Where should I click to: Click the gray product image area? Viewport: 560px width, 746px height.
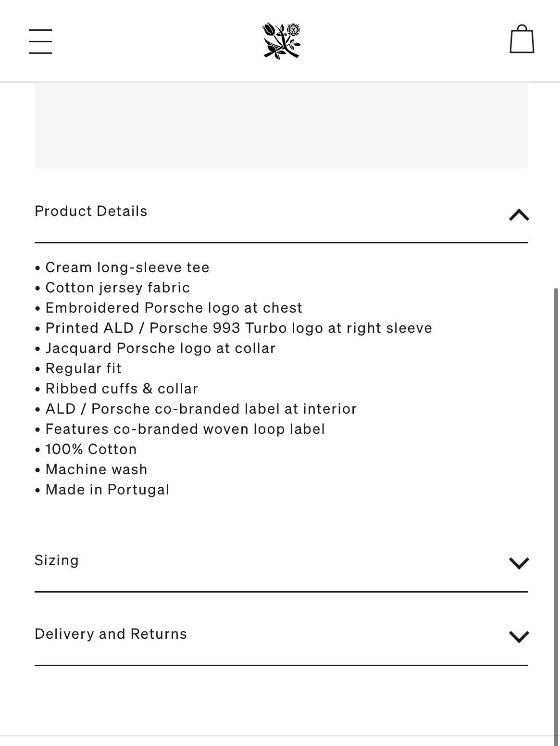(281, 126)
